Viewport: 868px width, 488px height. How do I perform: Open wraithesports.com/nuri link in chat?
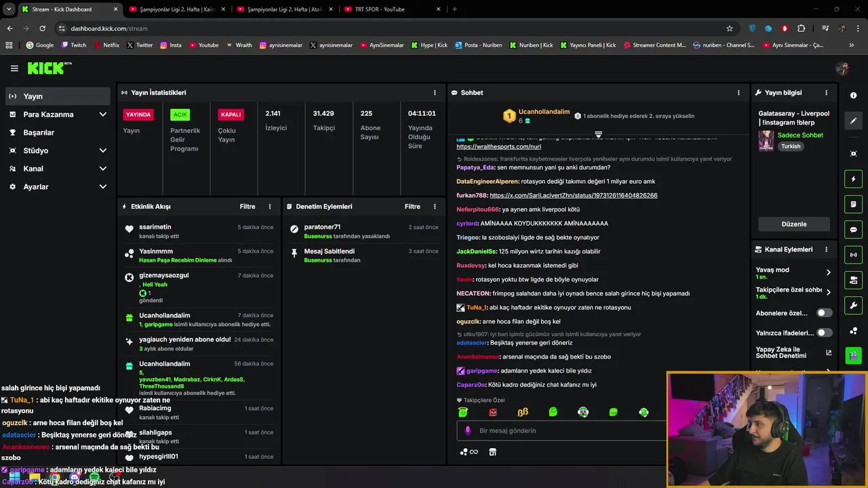(x=498, y=146)
